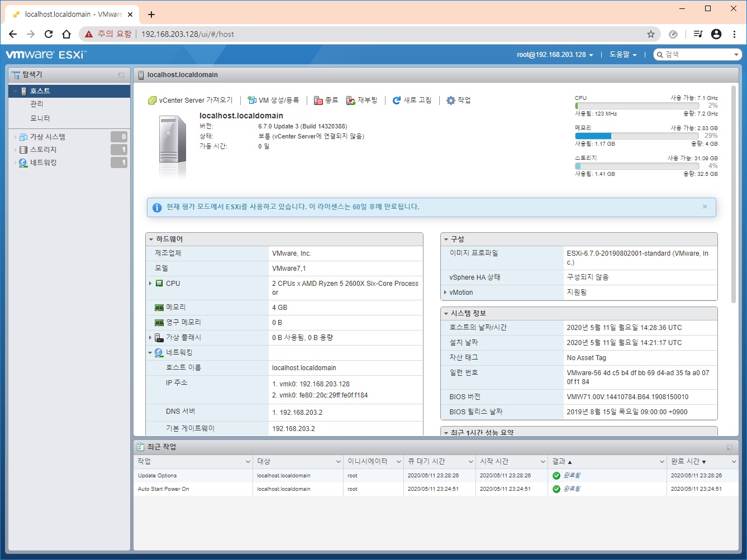
Task: Click the reboot (재부팅) icon
Action: [x=351, y=100]
